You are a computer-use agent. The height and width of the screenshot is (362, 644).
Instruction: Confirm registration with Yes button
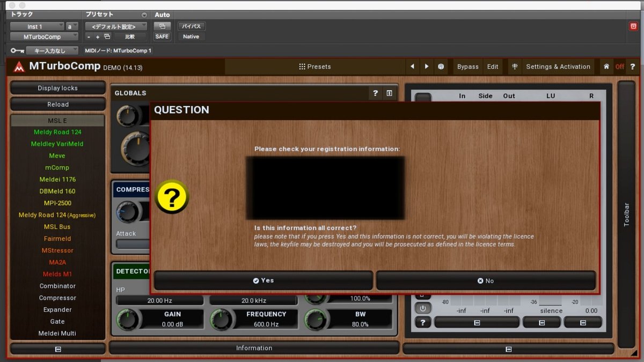pos(264,280)
